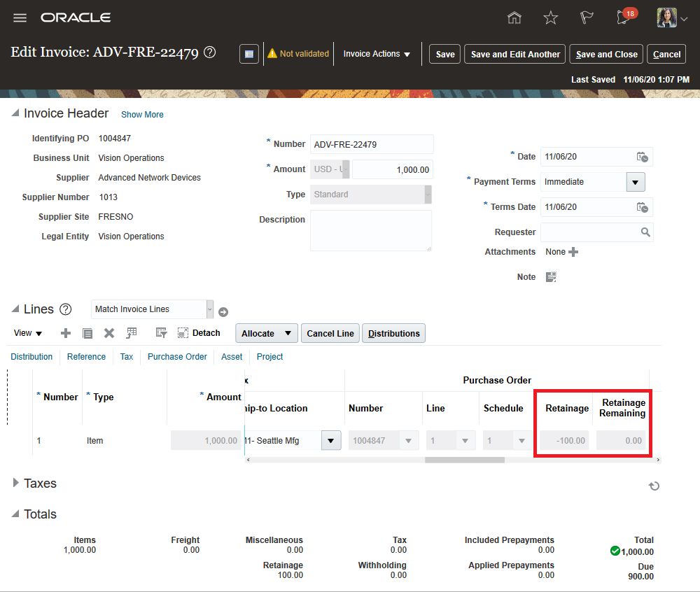The image size is (700, 592).
Task: Open the Ship-to Location dropdown for Seattle Mfg
Action: 331,441
